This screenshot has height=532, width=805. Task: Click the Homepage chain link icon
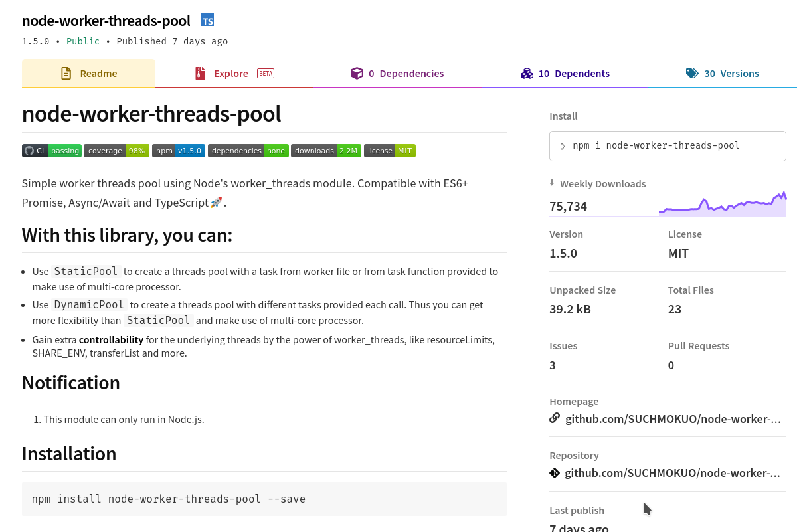[555, 418]
